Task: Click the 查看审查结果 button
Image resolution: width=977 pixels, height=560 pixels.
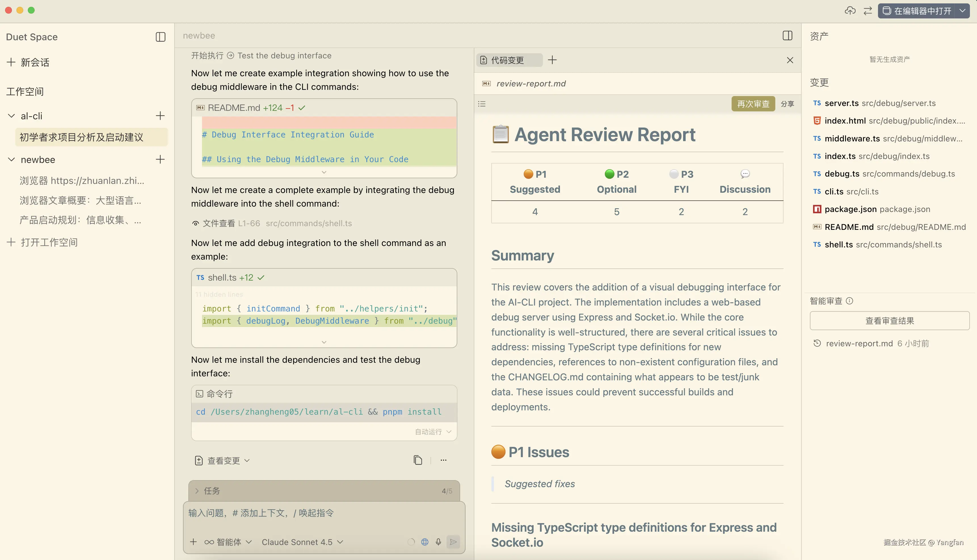Action: pos(889,321)
